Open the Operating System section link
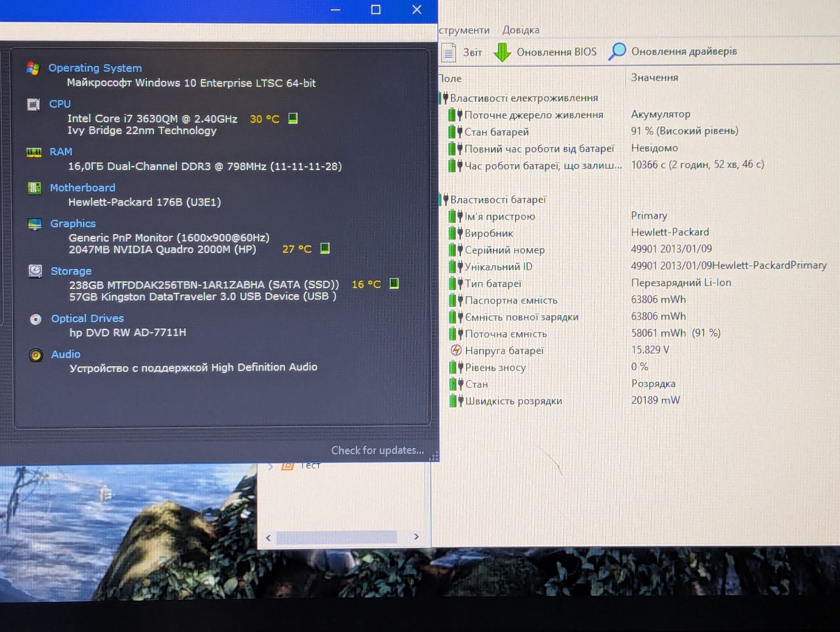The width and height of the screenshot is (840, 632). pos(95,68)
